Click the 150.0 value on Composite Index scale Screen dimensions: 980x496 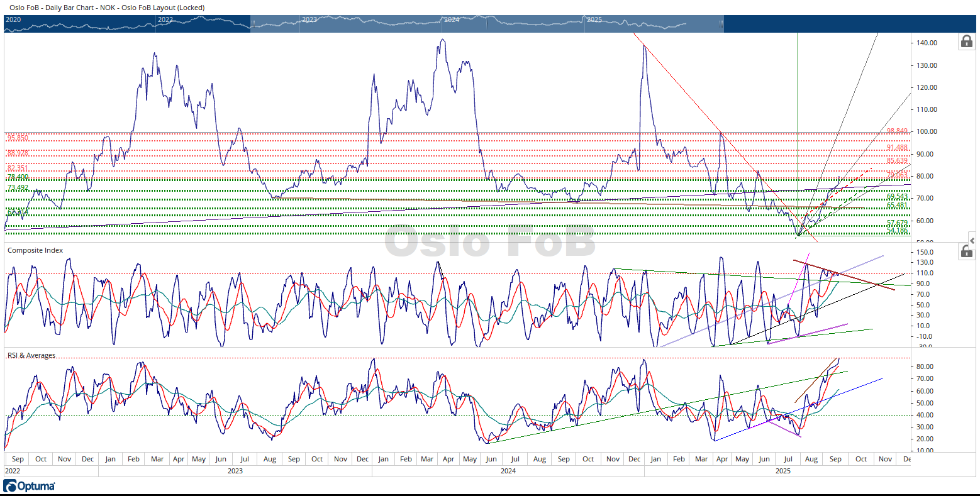coord(925,252)
